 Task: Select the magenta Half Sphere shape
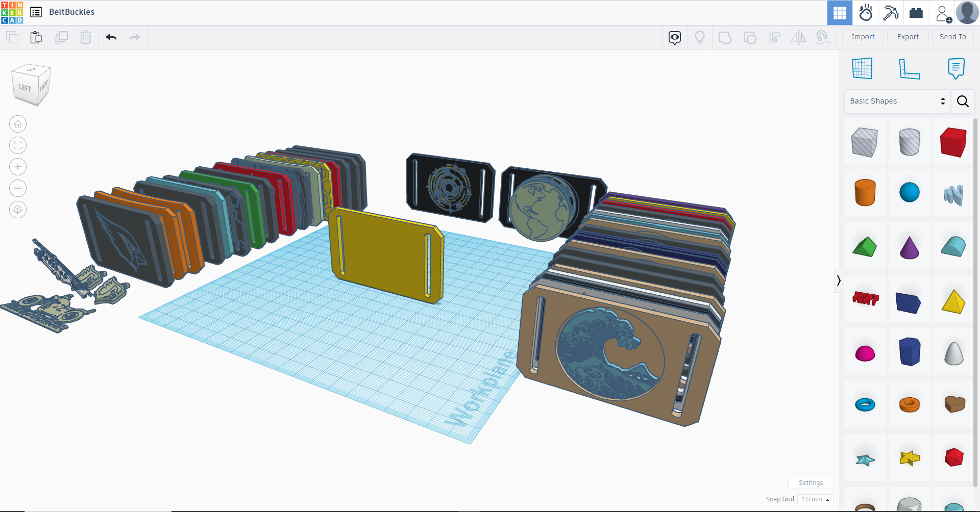865,353
